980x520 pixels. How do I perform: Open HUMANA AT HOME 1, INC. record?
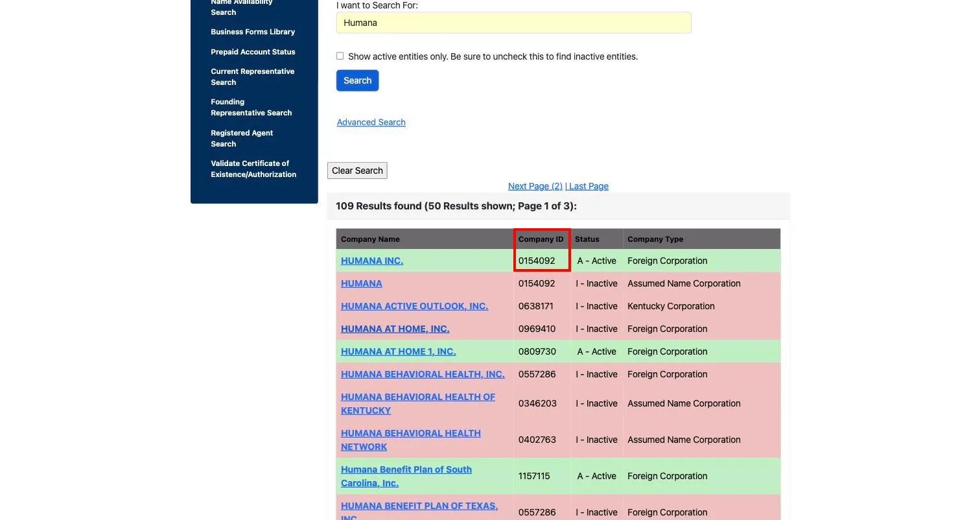point(399,351)
